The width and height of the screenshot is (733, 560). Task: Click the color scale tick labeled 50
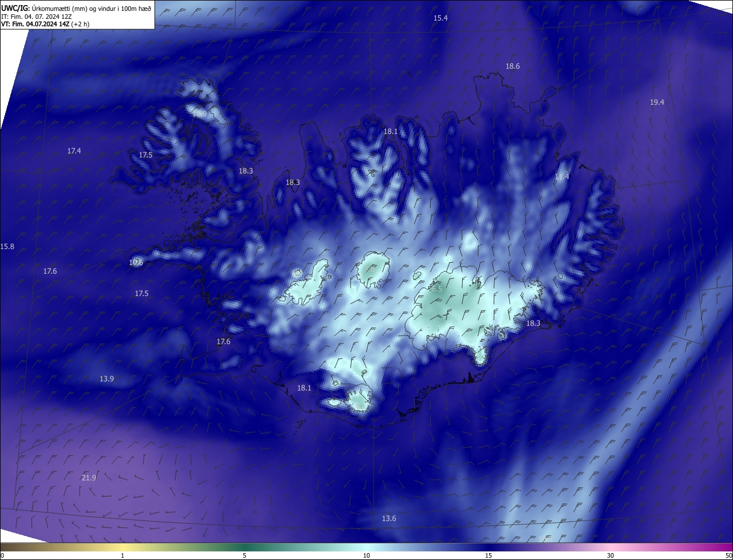click(x=728, y=555)
